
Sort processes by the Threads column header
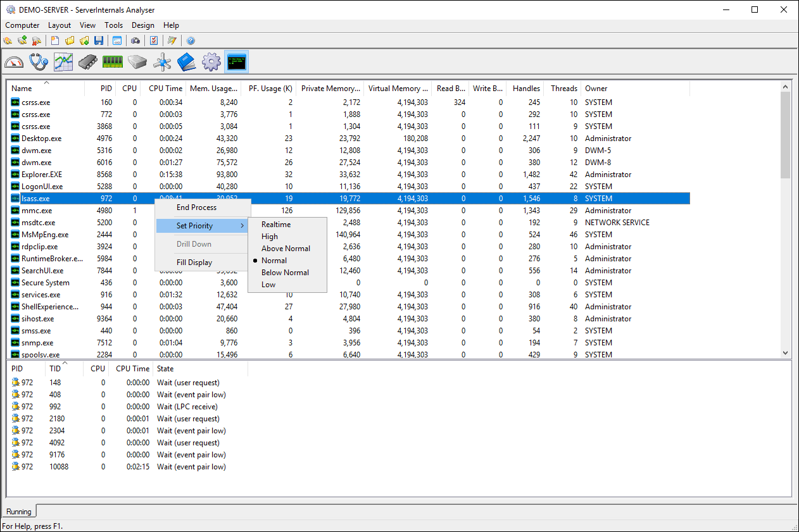point(563,89)
